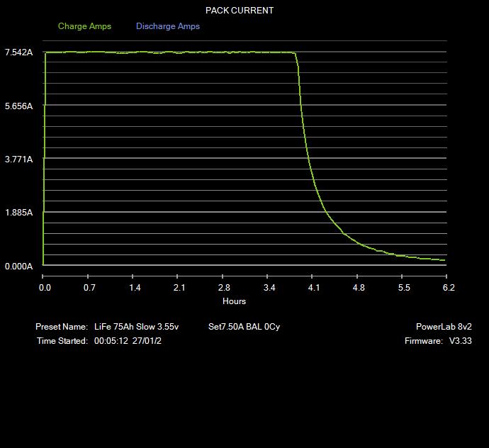
Task: Toggle the Discharge Amps legend entry
Action: point(168,26)
